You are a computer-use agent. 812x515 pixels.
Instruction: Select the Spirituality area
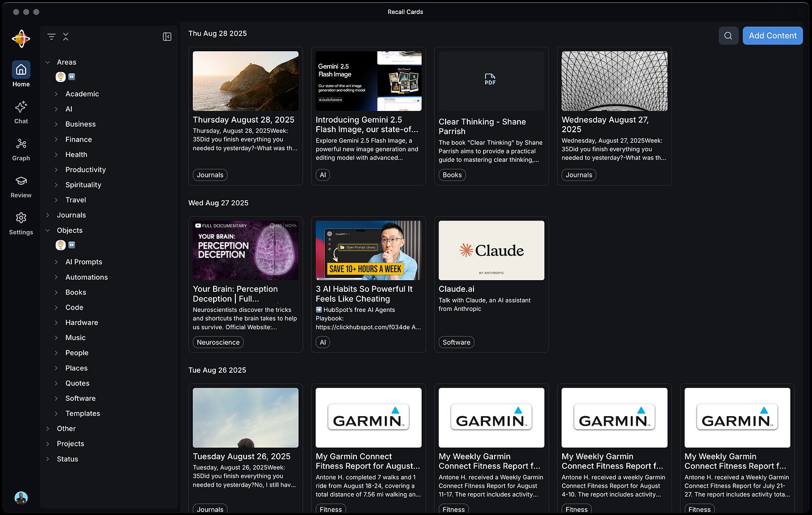click(83, 185)
